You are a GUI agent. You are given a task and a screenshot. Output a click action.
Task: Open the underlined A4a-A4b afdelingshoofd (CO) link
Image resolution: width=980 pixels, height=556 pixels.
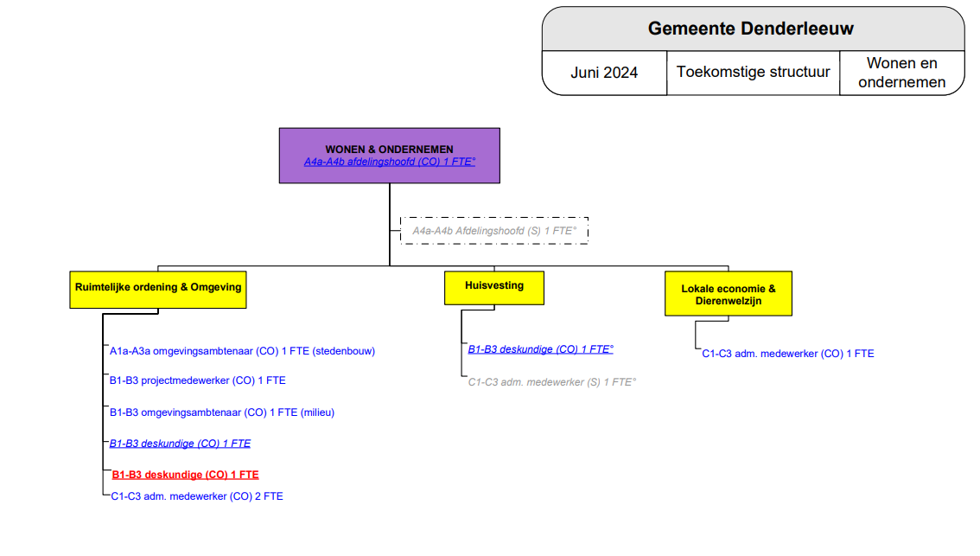(x=389, y=162)
